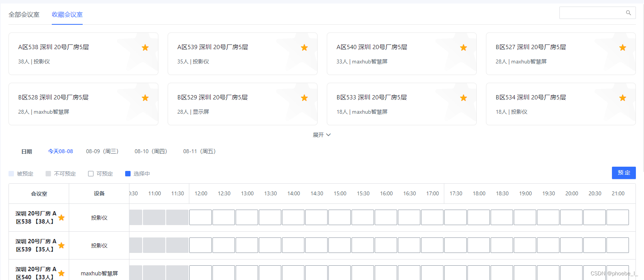Select date 08-11 (周五)
This screenshot has width=644, height=280.
coord(200,151)
